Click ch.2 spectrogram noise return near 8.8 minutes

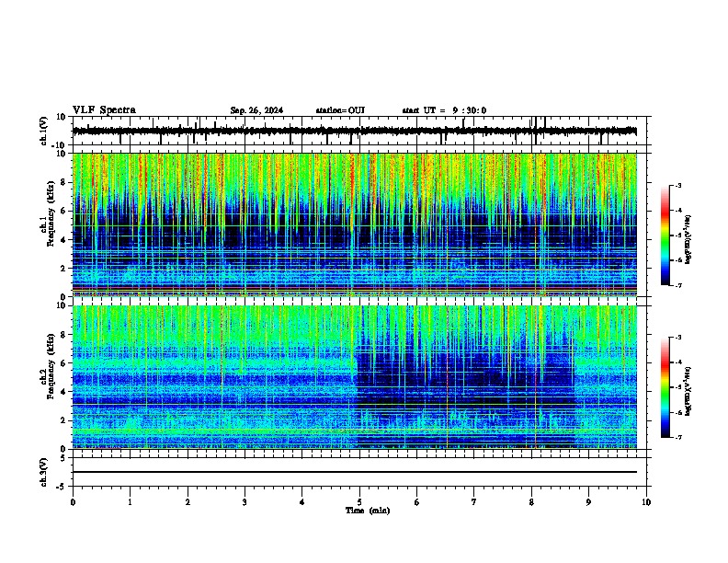click(x=574, y=377)
